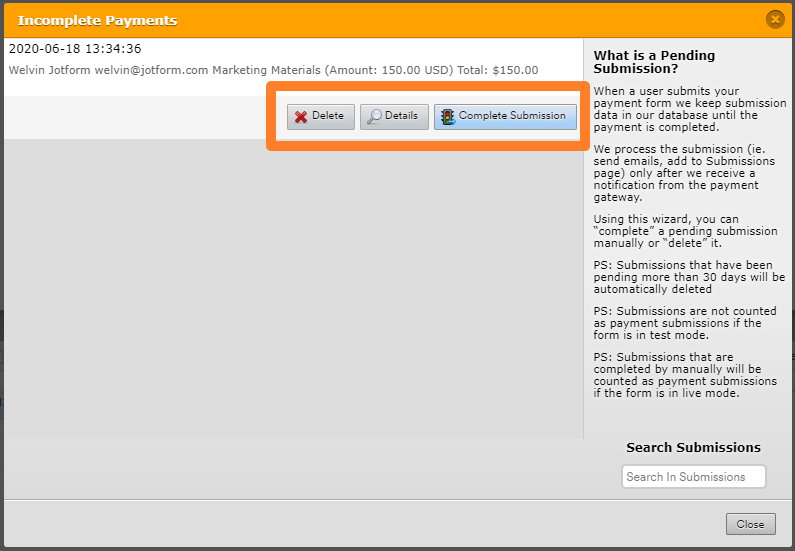
Task: Click the magnifier icon on Details
Action: [374, 116]
